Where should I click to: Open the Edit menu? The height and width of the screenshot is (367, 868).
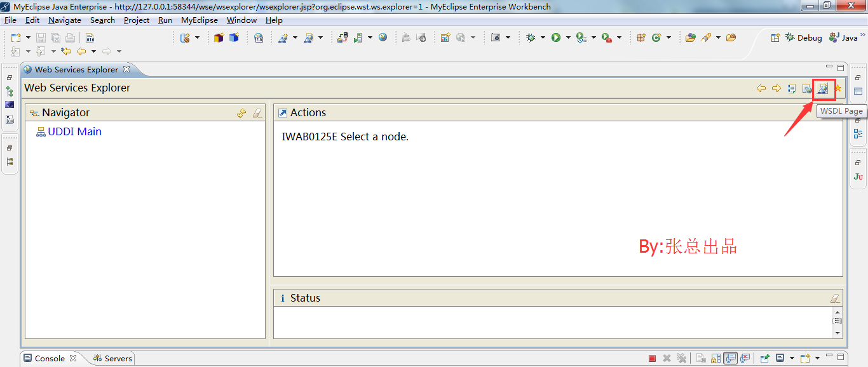tap(32, 20)
